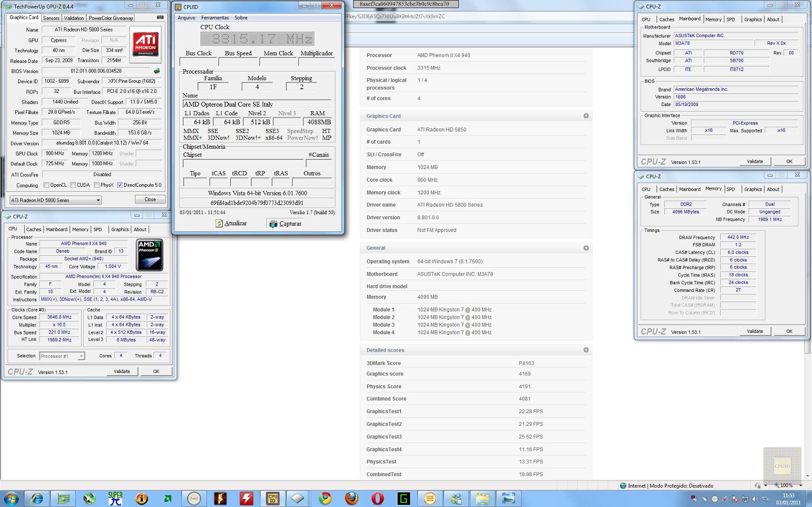
Task: Click the Capturar button in CPUID
Action: 285,224
